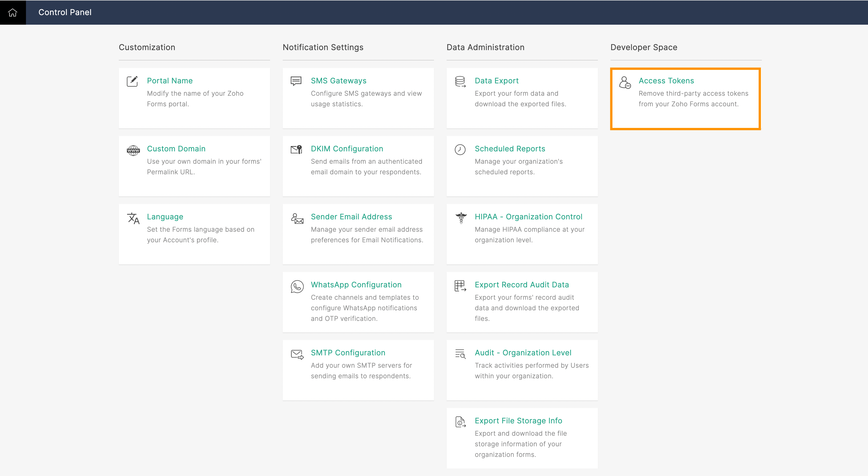Click the HIPAA caduceus icon
The width and height of the screenshot is (868, 476).
tap(461, 218)
